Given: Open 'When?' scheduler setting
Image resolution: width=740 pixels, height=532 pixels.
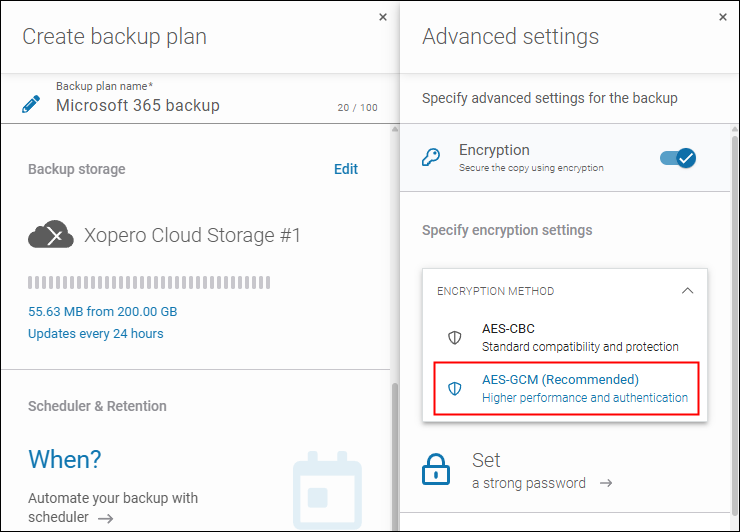Looking at the screenshot, I should [x=65, y=459].
